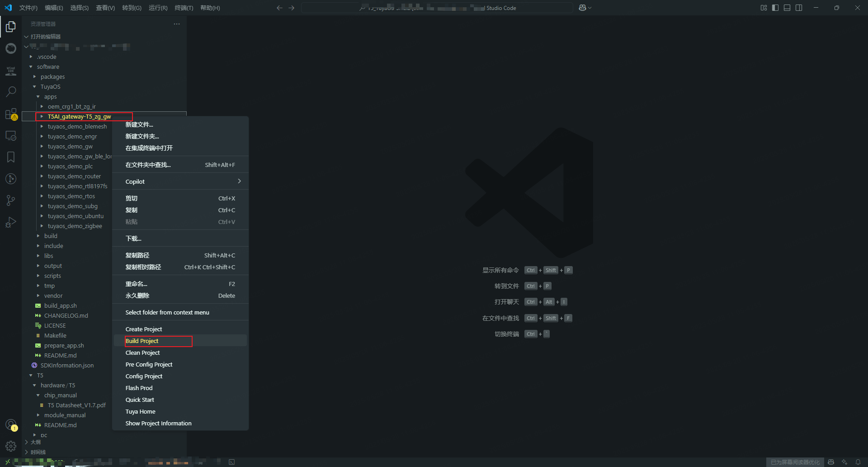Select Build Project in context menu
868x467 pixels.
(x=180, y=341)
